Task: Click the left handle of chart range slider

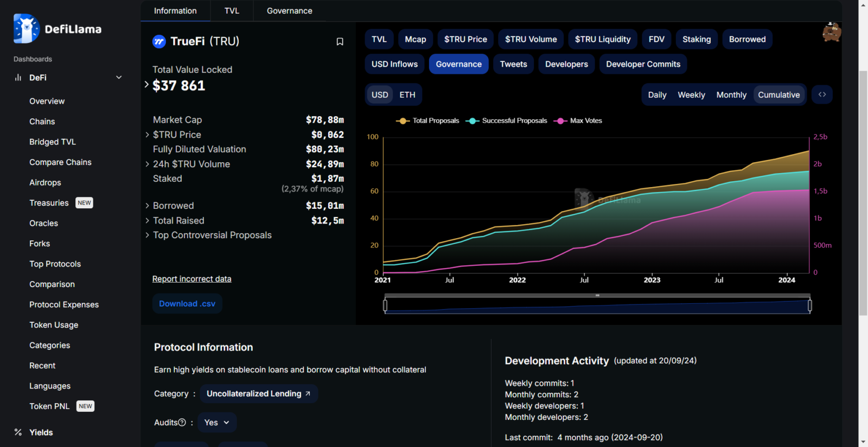Action: [x=385, y=305]
